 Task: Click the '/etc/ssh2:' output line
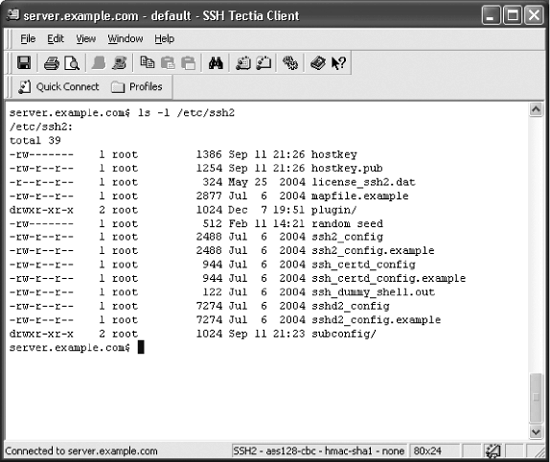point(41,127)
